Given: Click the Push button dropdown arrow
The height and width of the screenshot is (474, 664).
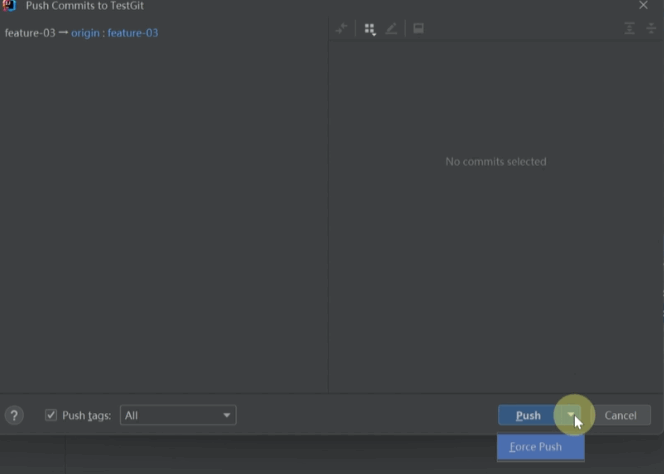Looking at the screenshot, I should point(571,415).
